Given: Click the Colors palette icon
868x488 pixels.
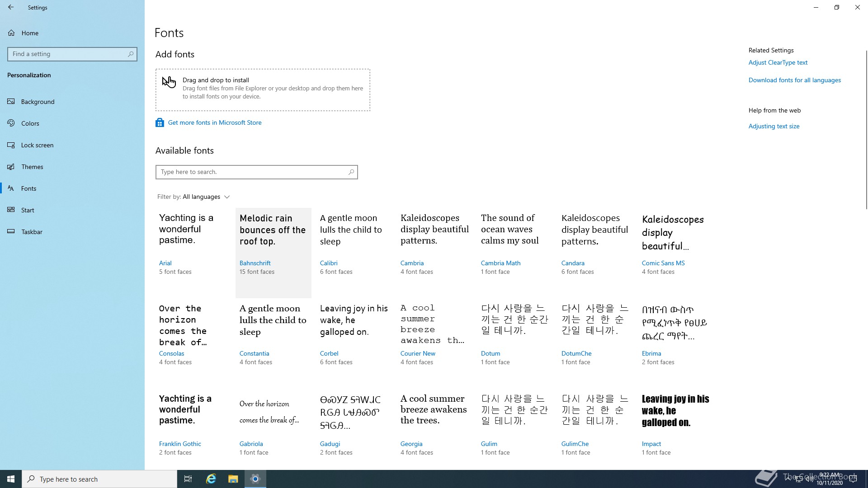Looking at the screenshot, I should 11,123.
